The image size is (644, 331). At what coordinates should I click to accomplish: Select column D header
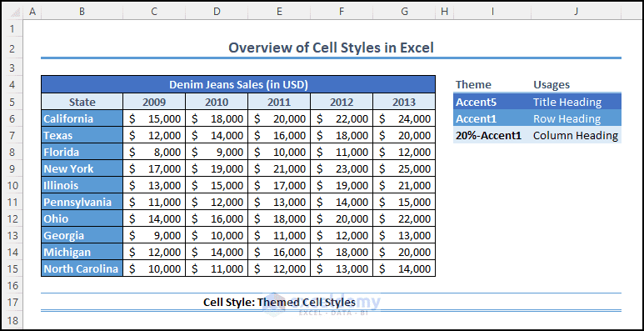point(217,13)
